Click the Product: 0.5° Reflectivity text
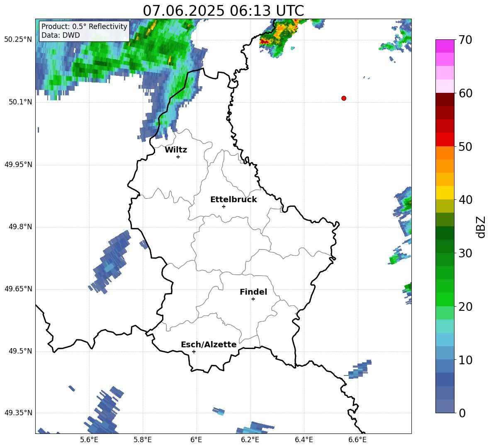491x448 pixels. point(84,26)
